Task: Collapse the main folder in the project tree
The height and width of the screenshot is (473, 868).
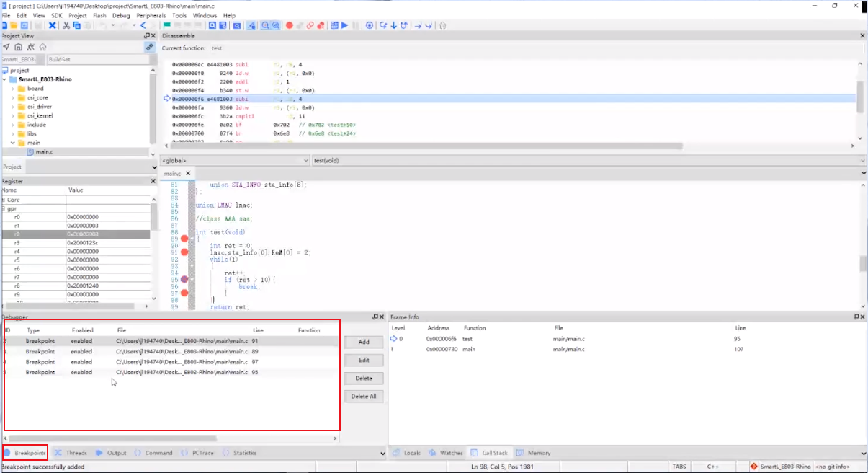Action: (x=13, y=143)
